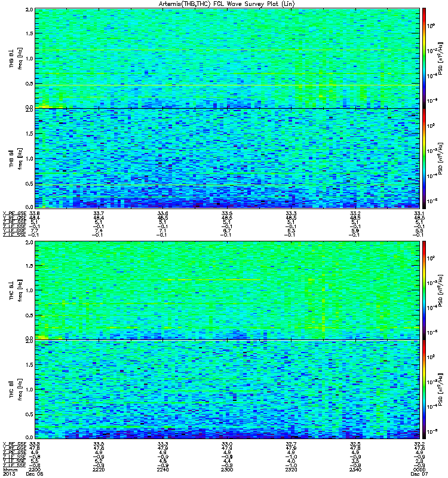Click the X_RE_GSE value '32.5' under THC panels
Image resolution: width=448 pixels, height=478 pixels.
point(355,444)
